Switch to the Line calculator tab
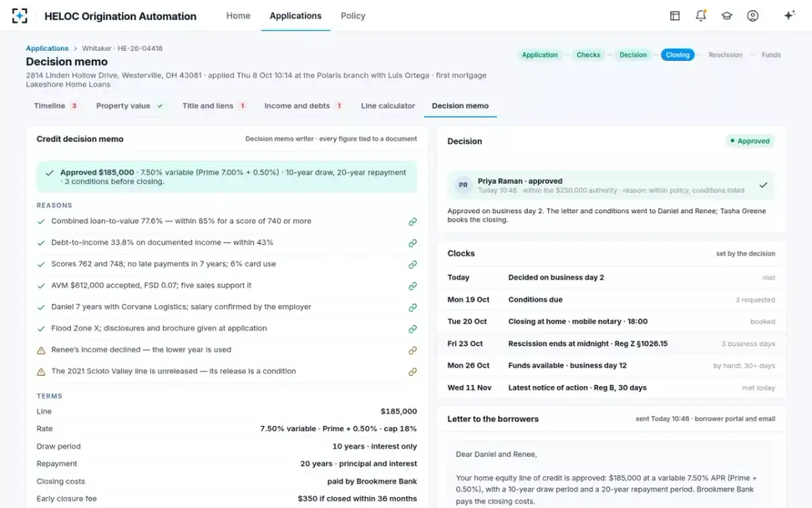The image size is (812, 508). pos(388,106)
